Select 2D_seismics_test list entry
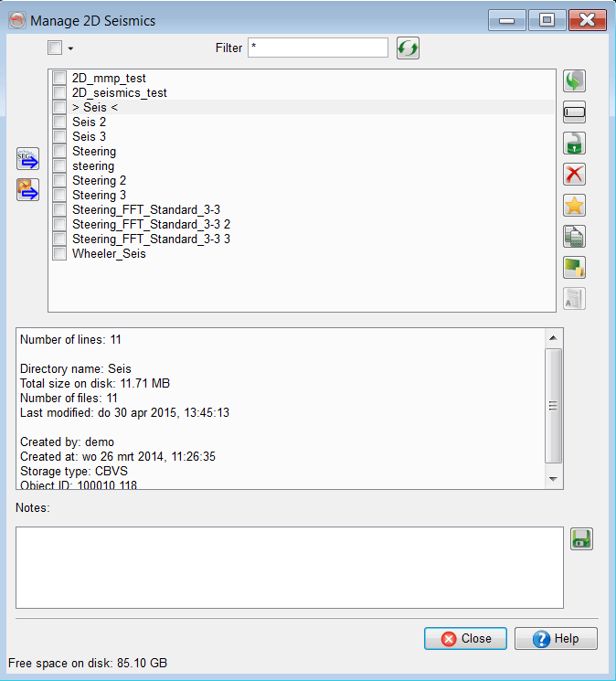Image resolution: width=616 pixels, height=681 pixels. point(119,93)
